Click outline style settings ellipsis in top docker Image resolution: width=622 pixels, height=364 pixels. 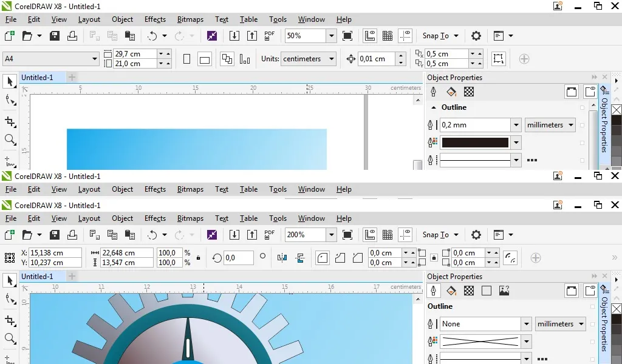pos(532,160)
